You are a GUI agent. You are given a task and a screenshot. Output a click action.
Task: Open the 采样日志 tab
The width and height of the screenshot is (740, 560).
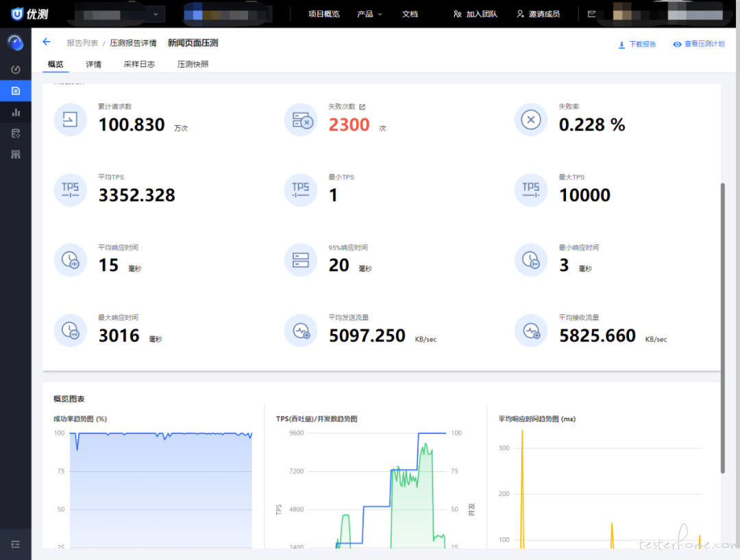[139, 64]
